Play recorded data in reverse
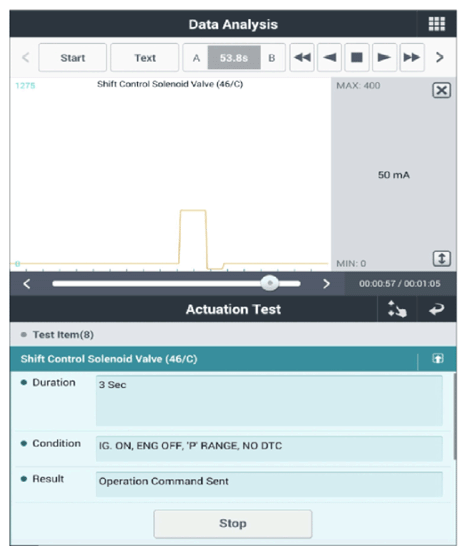The width and height of the screenshot is (467, 555). (330, 57)
